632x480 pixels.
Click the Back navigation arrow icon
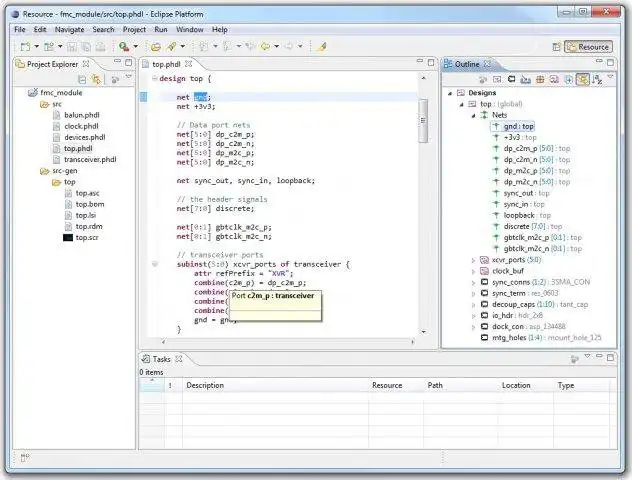click(x=265, y=47)
